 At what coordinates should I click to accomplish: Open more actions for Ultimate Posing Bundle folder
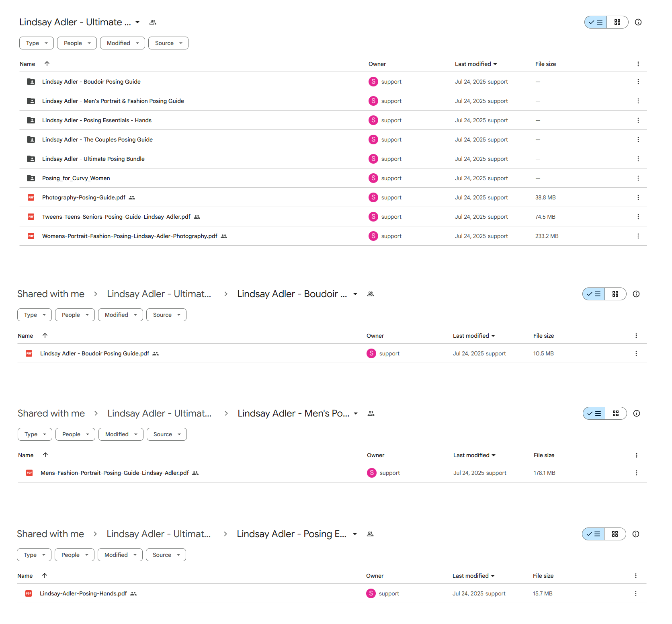(x=638, y=159)
